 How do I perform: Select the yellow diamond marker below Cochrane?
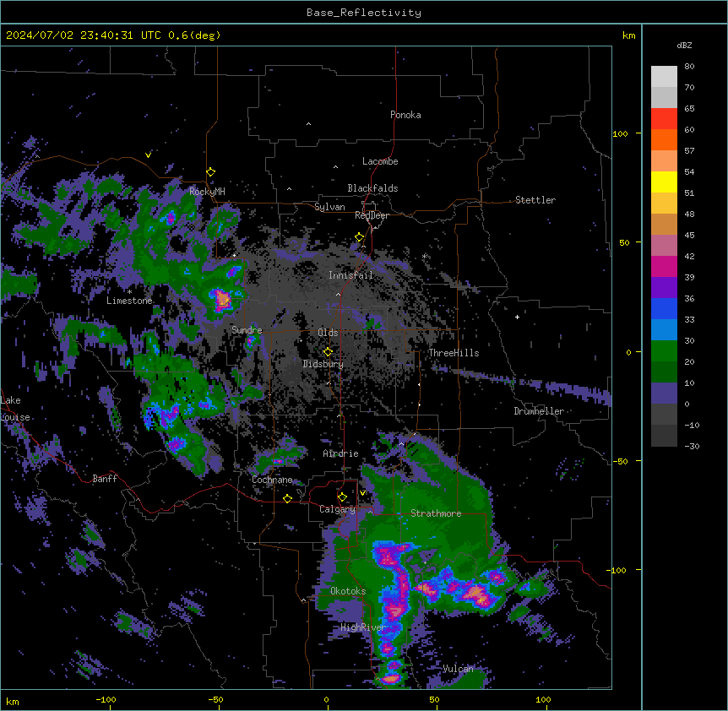(287, 498)
